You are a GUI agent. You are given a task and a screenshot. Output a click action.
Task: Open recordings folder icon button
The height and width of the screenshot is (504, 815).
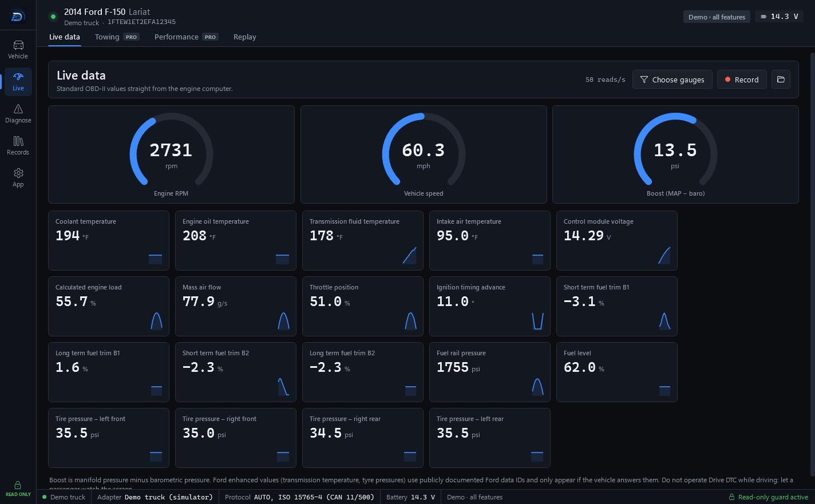click(781, 80)
